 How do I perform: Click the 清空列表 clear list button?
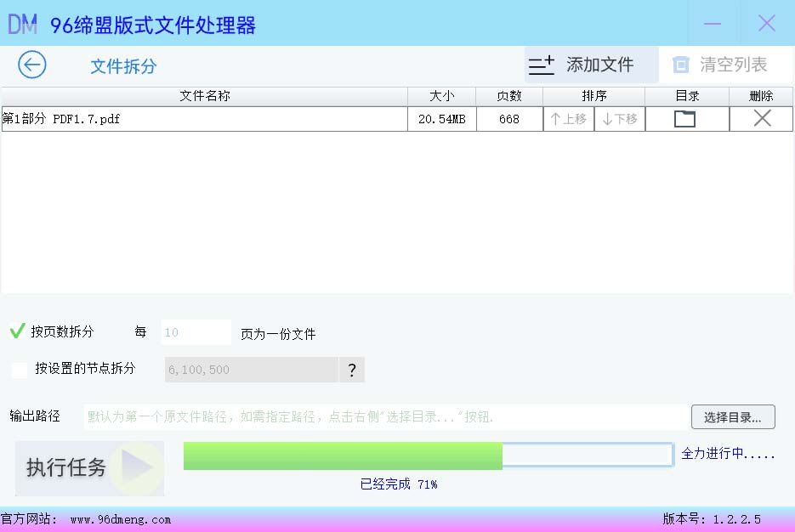(726, 65)
